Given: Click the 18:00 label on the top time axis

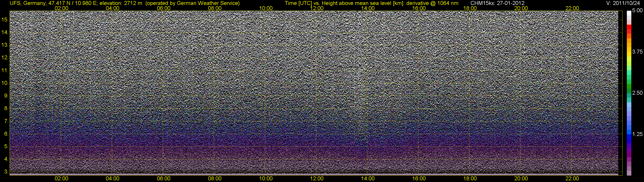Looking at the screenshot, I should pos(470,8).
